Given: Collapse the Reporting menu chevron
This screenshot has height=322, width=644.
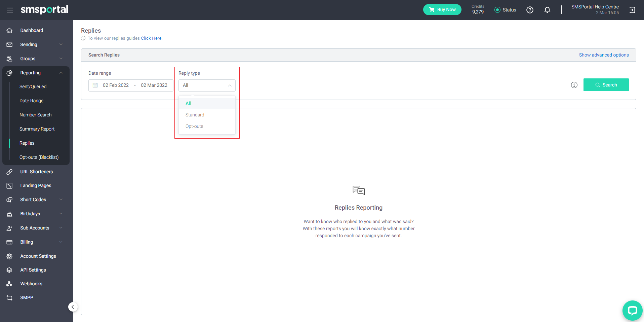Looking at the screenshot, I should 61,73.
